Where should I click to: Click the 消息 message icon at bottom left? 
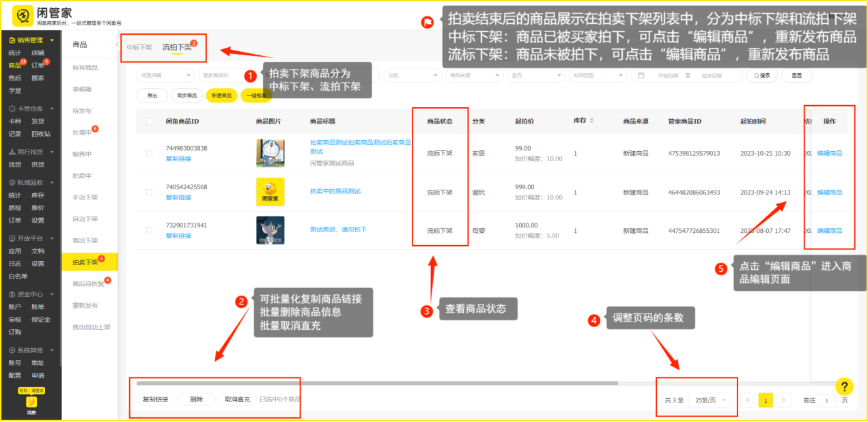(31, 405)
